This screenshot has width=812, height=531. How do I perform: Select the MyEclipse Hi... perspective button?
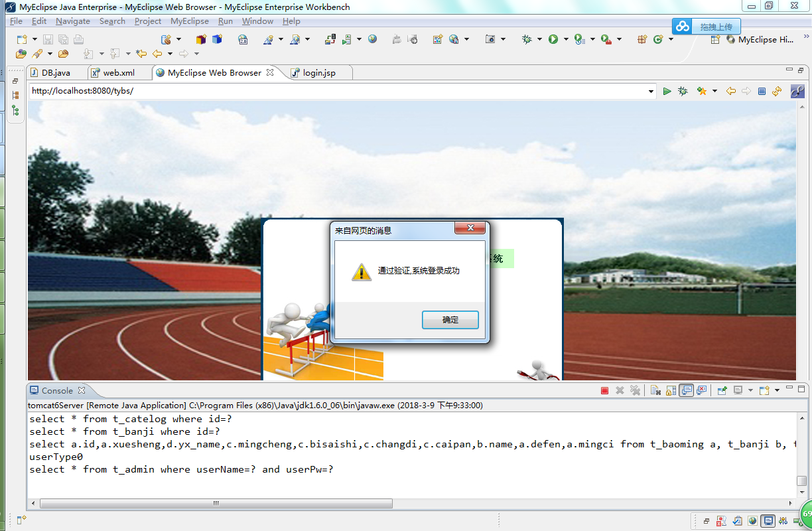tap(760, 40)
